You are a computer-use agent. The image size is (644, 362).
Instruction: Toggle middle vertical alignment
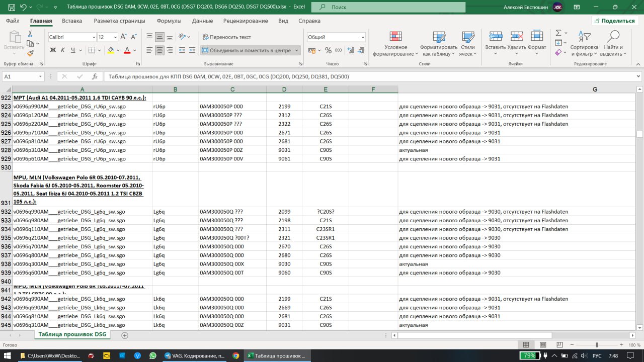point(159,37)
